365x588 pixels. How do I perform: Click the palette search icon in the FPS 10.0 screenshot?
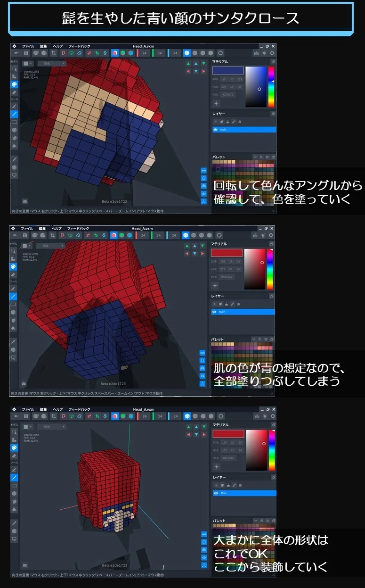click(260, 339)
